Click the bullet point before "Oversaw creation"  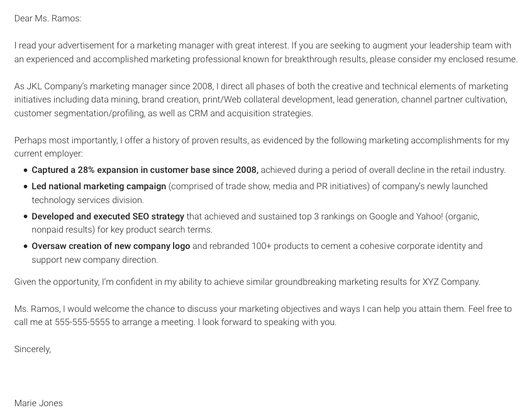(25, 246)
